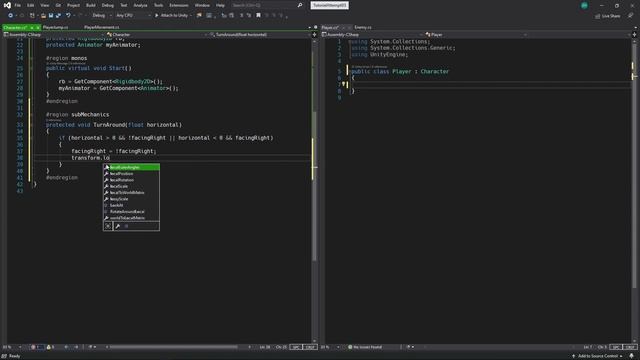Click the No issues found indicator
This screenshot has width=640, height=360.
click(x=365, y=347)
